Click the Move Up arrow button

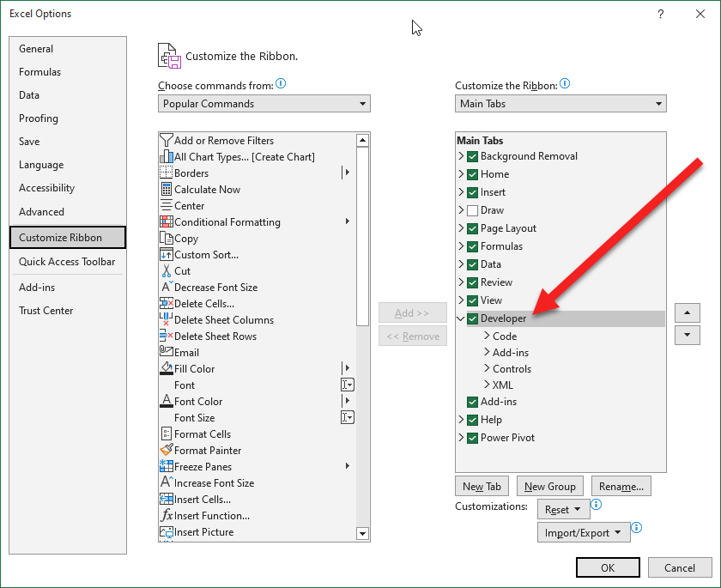[x=687, y=312]
